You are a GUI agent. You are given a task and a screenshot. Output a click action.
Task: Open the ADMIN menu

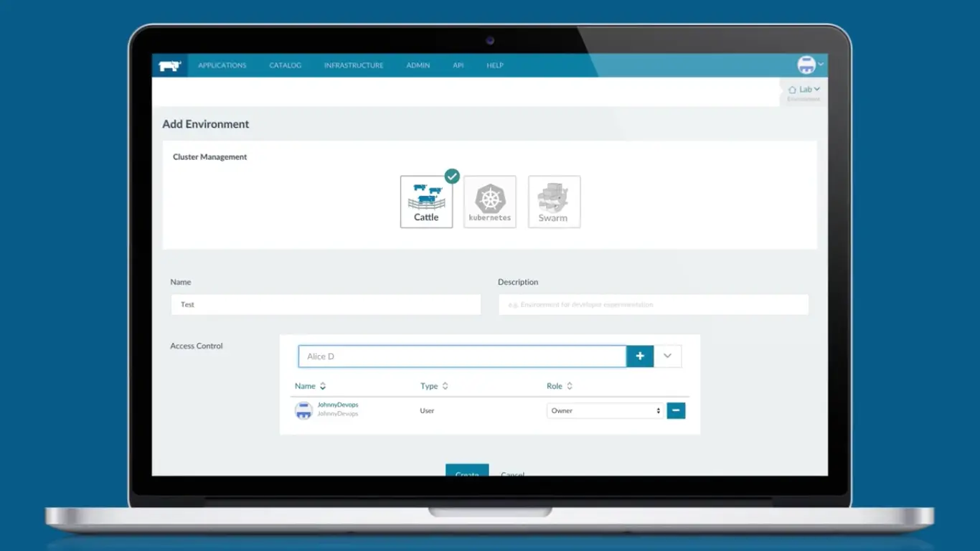click(418, 65)
